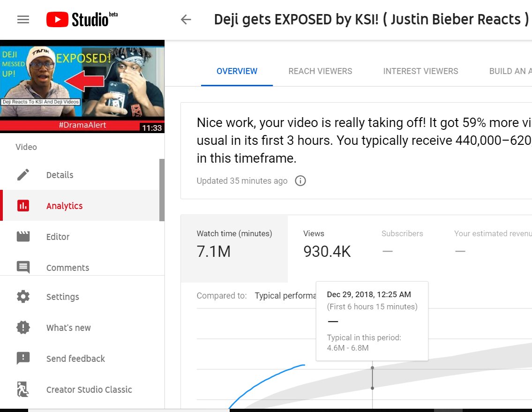
Task: Click the info icon beside Updated 35 minutes ago
Action: click(300, 181)
